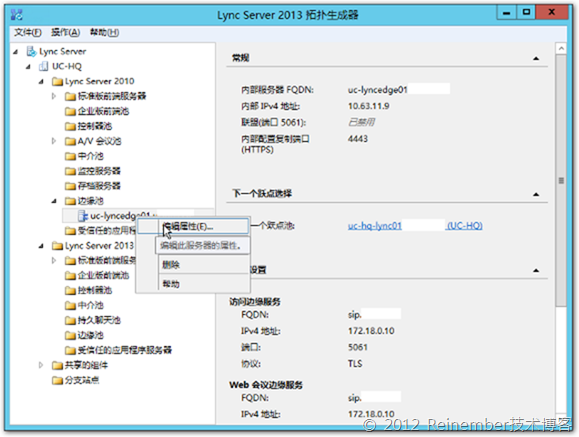Collapse the UC-HQ site node
Screen dimensions: 579x437
click(28, 67)
